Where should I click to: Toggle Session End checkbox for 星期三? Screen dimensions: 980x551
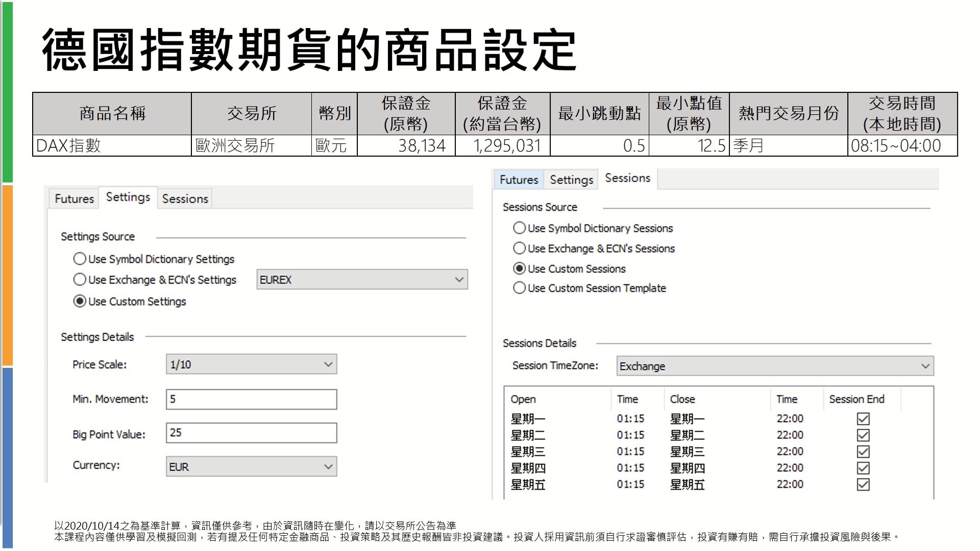click(863, 452)
